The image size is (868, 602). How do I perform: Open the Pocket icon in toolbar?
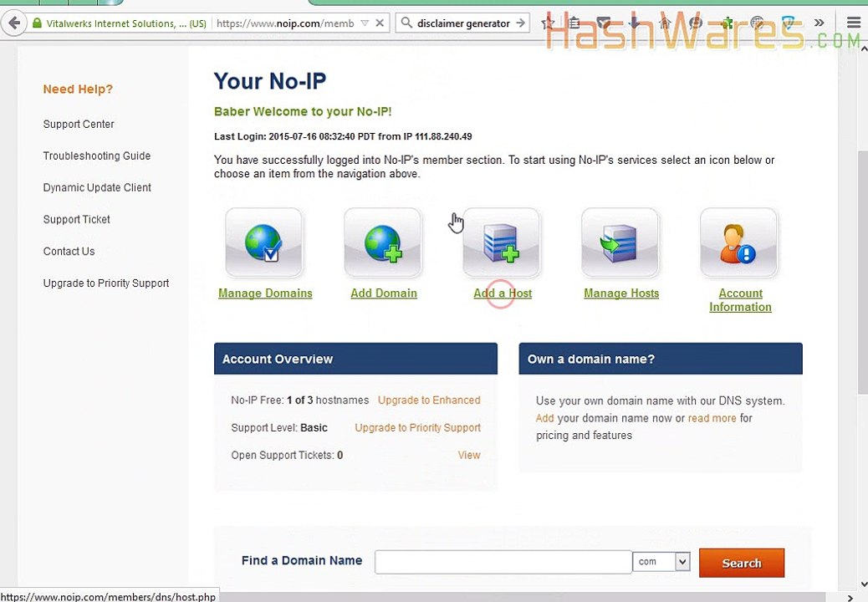604,23
